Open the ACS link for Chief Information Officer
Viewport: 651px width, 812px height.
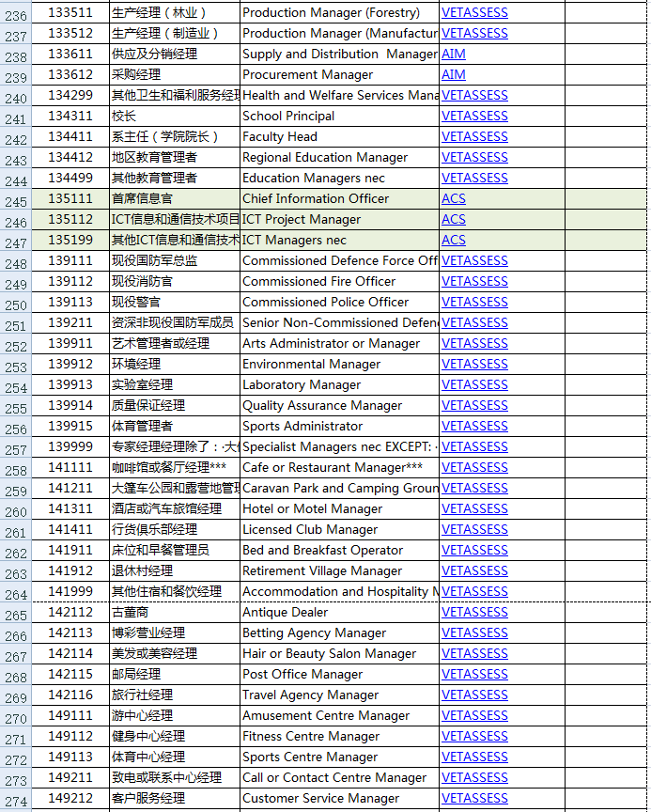[x=454, y=199]
